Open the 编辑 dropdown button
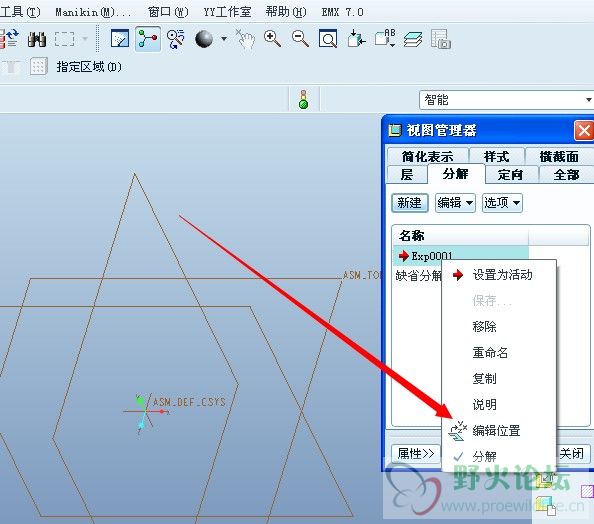This screenshot has height=524, width=594. pyautogui.click(x=455, y=203)
